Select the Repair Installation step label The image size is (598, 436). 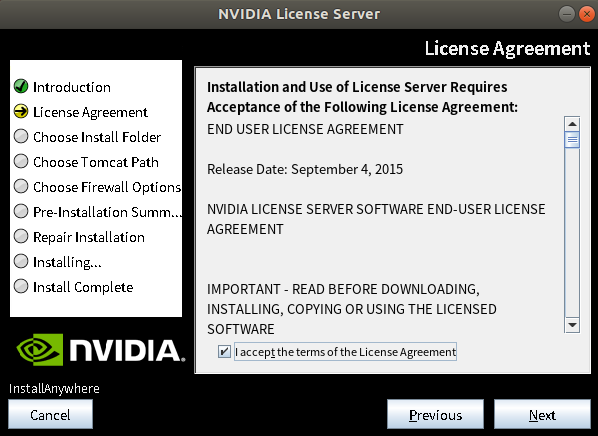(89, 237)
